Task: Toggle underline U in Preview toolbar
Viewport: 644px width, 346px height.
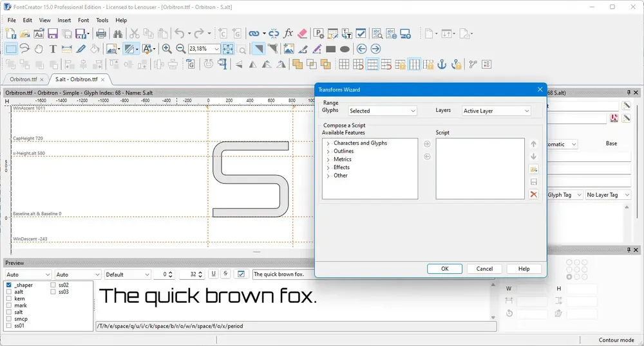Action: [x=214, y=274]
